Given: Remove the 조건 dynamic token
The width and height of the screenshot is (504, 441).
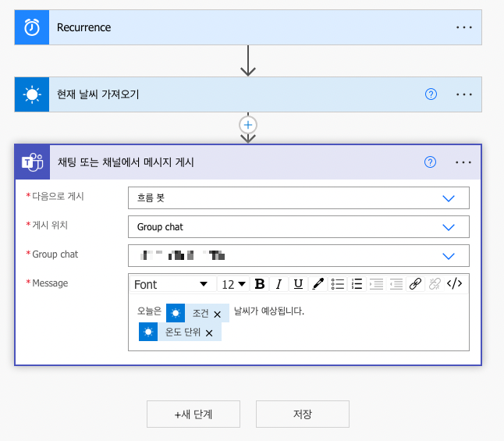Looking at the screenshot, I should tap(218, 315).
